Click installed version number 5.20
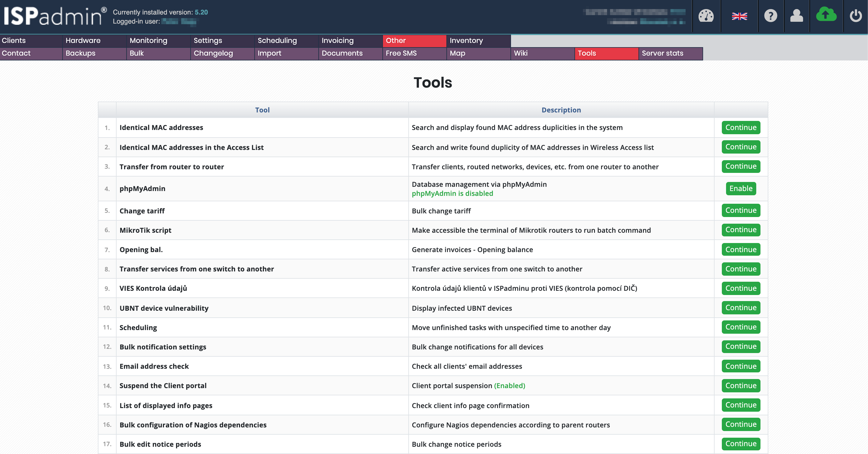This screenshot has width=868, height=454. 201,12
